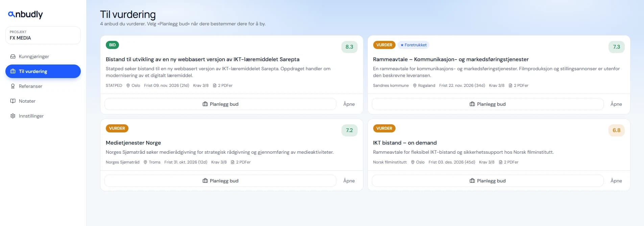Planlegg bud for Medietjenester Norge

pyautogui.click(x=220, y=181)
